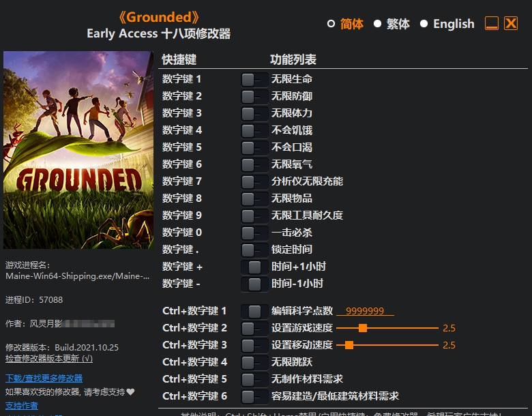Turn on 无制作材料需求 toggle
The height and width of the screenshot is (416, 532).
[x=254, y=379]
